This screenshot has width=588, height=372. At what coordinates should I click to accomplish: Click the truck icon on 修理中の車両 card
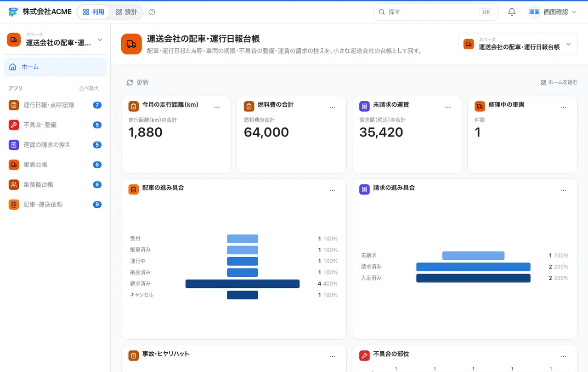point(480,106)
